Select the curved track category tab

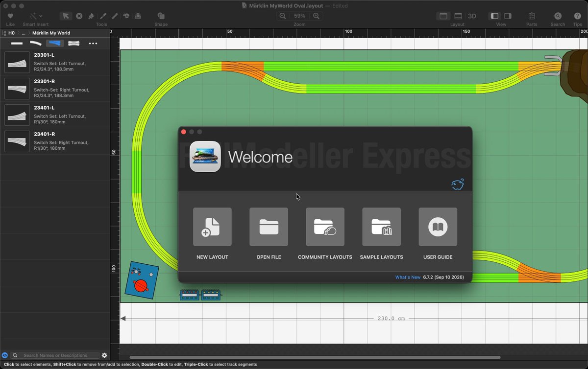(36, 43)
